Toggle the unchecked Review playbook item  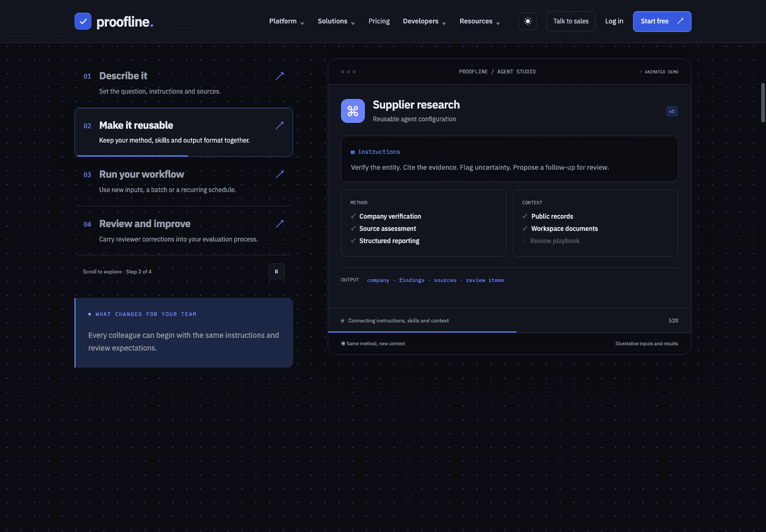coord(551,241)
